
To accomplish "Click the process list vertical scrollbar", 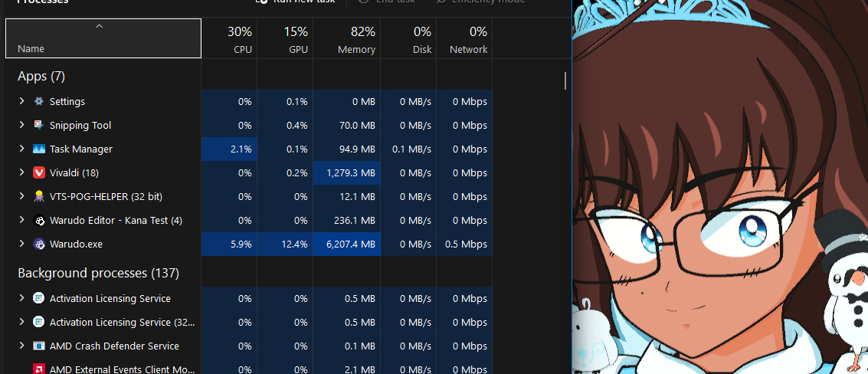I will pos(565,81).
